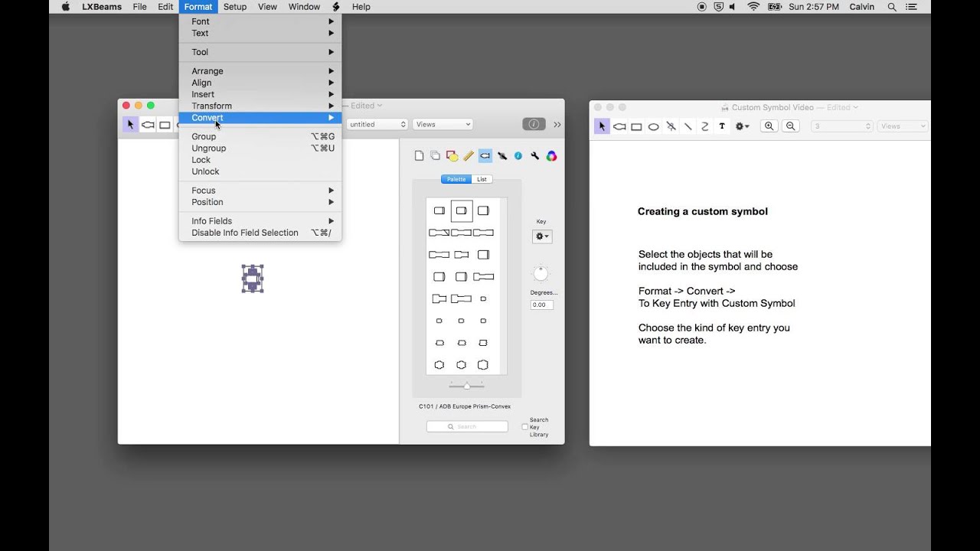Switch to Palette view
Screen dimensions: 980x551
tap(456, 179)
